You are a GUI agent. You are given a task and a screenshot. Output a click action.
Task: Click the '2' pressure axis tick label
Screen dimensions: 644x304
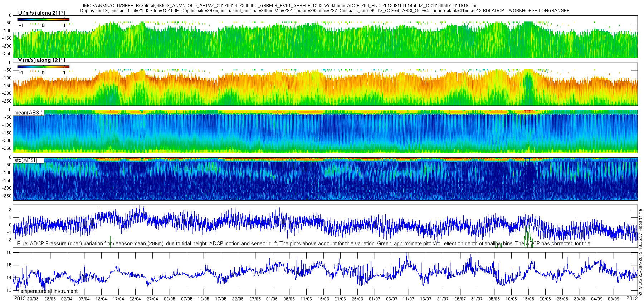coord(10,210)
